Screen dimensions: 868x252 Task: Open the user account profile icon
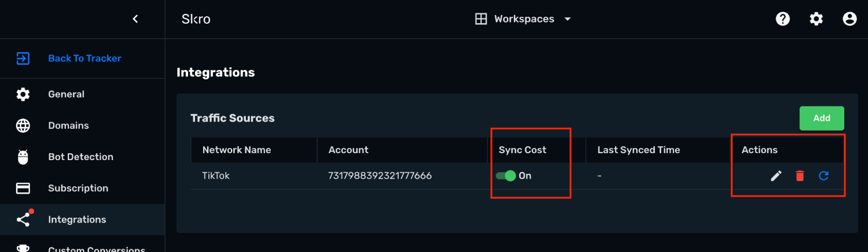849,19
